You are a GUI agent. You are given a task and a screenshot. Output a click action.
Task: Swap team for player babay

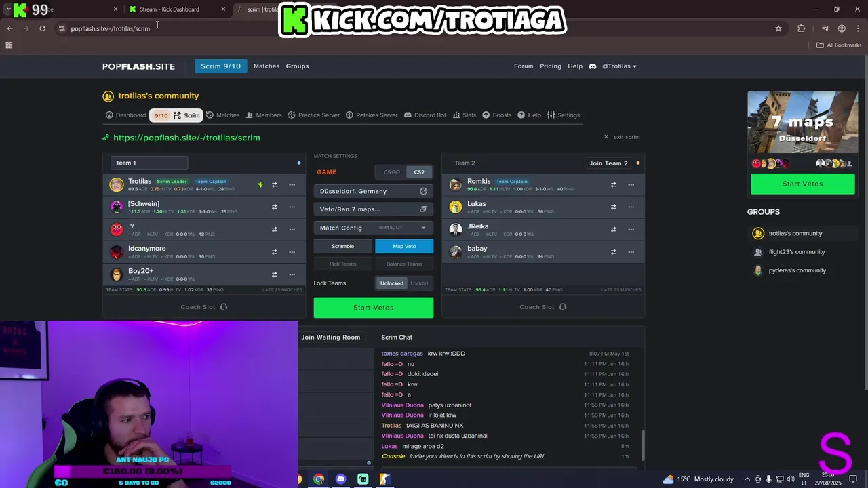pyautogui.click(x=613, y=252)
